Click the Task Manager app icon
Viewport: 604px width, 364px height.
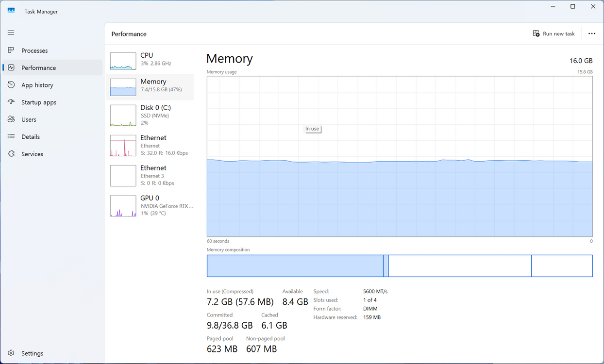[x=11, y=11]
